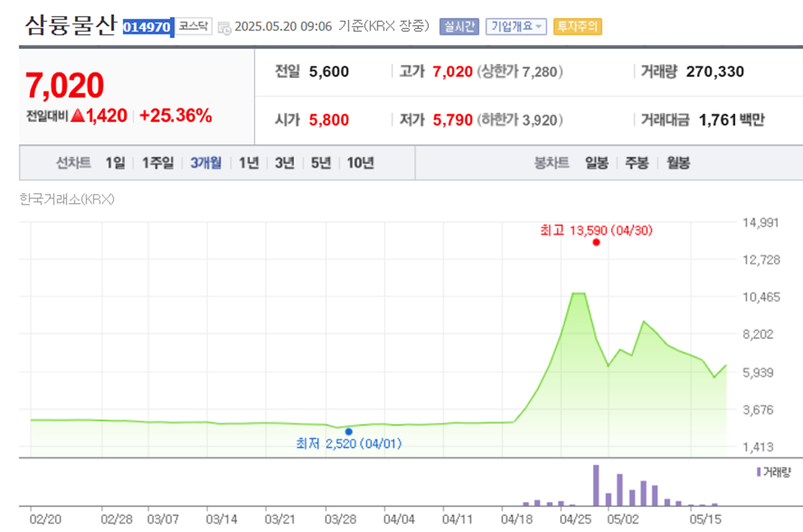This screenshot has height=532, width=803.
Task: Click the 선차트 label
Action: (73, 163)
